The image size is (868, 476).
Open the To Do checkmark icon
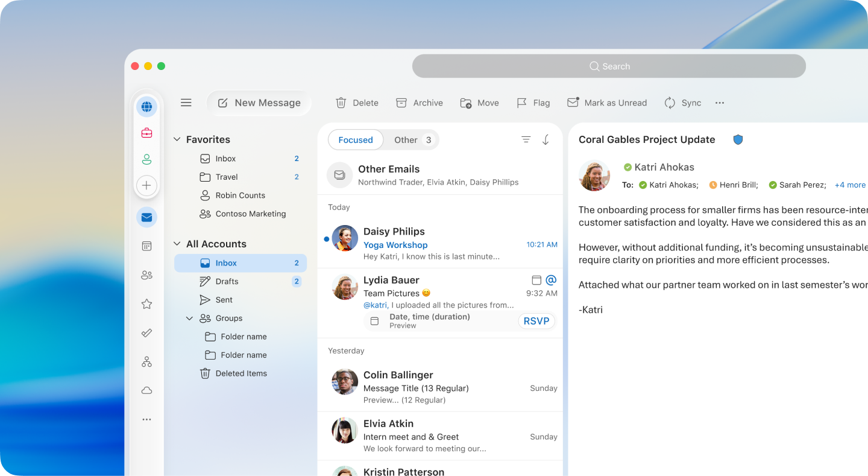coord(146,333)
